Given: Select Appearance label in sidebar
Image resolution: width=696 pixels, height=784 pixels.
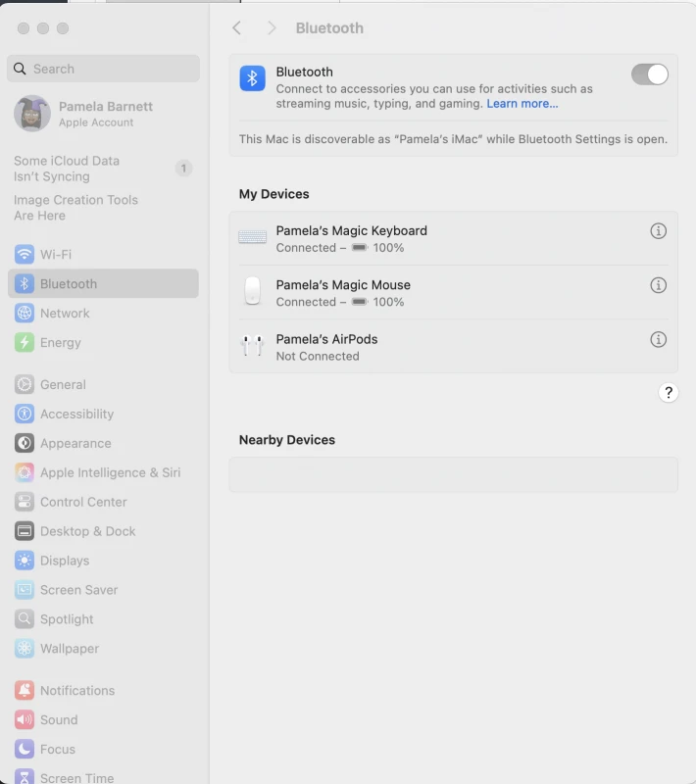Looking at the screenshot, I should (x=75, y=444).
